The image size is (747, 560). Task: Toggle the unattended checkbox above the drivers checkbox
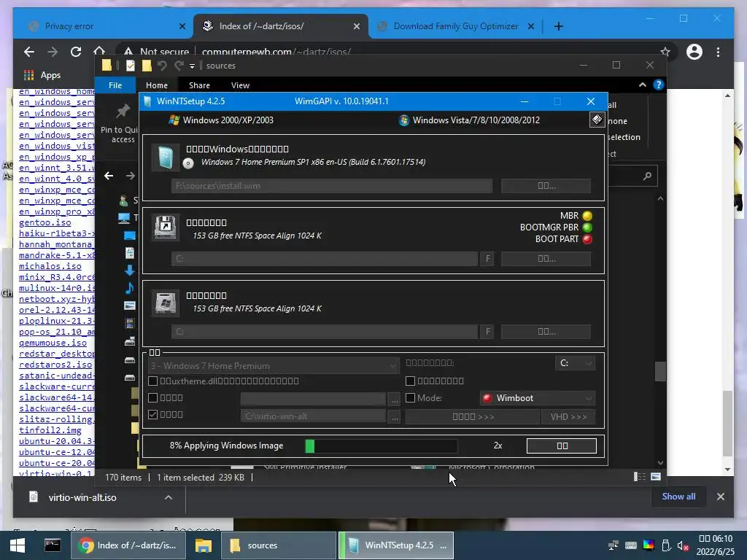pyautogui.click(x=153, y=397)
